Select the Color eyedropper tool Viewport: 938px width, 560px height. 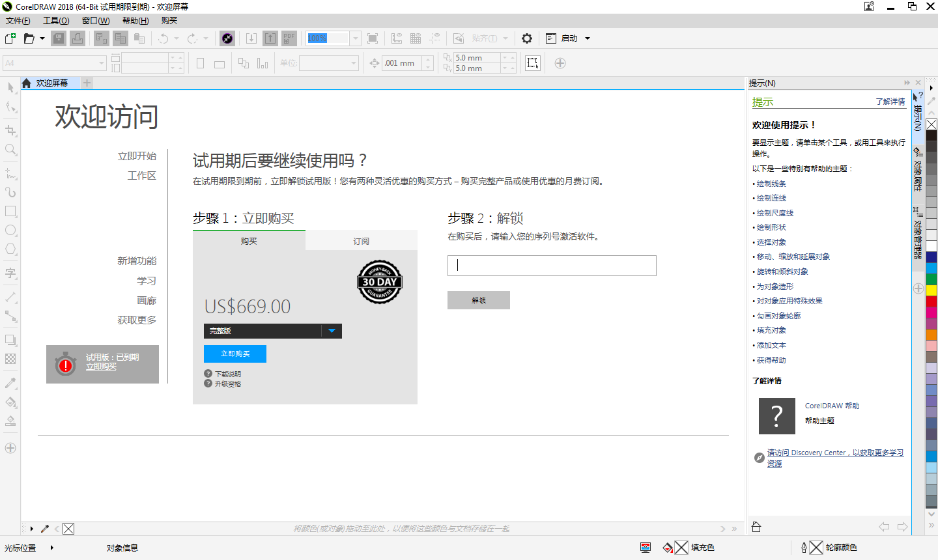(x=10, y=383)
